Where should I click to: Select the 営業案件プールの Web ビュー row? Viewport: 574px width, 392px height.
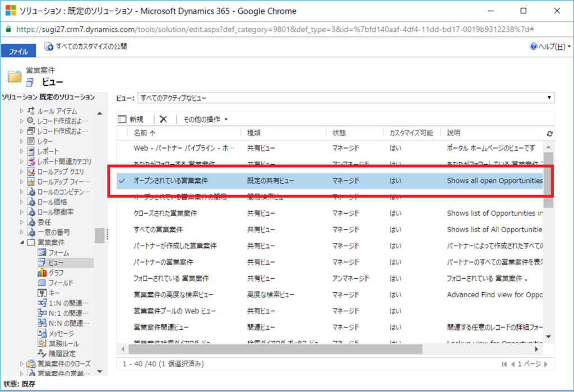330,311
